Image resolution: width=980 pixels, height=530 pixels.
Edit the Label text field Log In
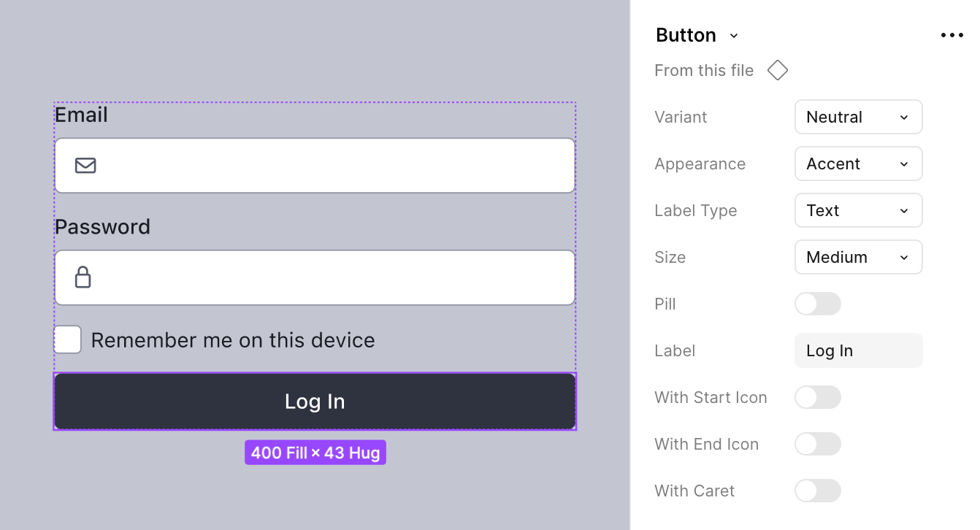tap(858, 350)
